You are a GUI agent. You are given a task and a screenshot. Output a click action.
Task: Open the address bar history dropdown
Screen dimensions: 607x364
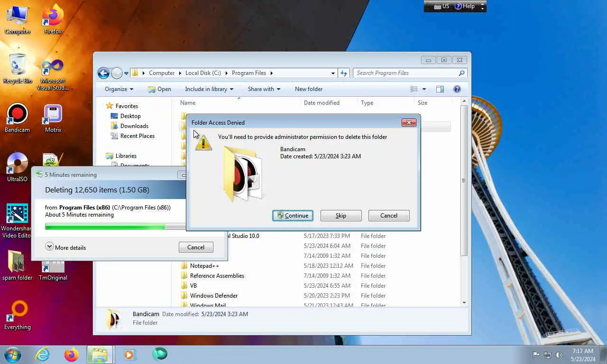[333, 73]
